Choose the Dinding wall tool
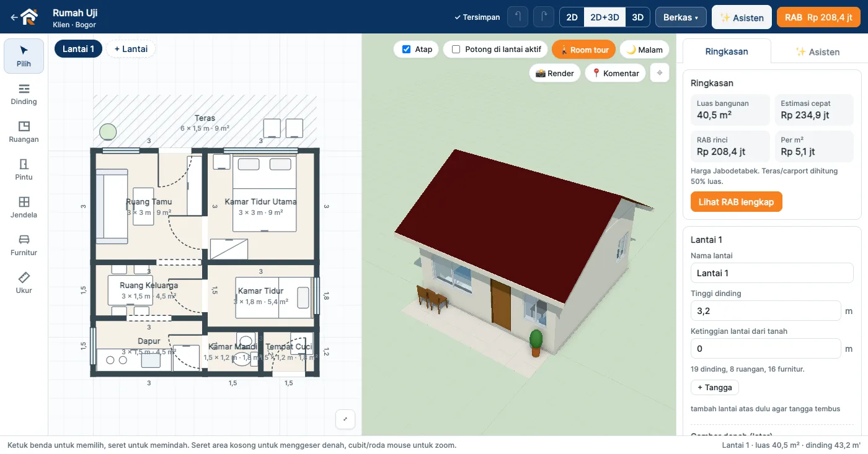Image resolution: width=868 pixels, height=454 pixels. pyautogui.click(x=24, y=94)
